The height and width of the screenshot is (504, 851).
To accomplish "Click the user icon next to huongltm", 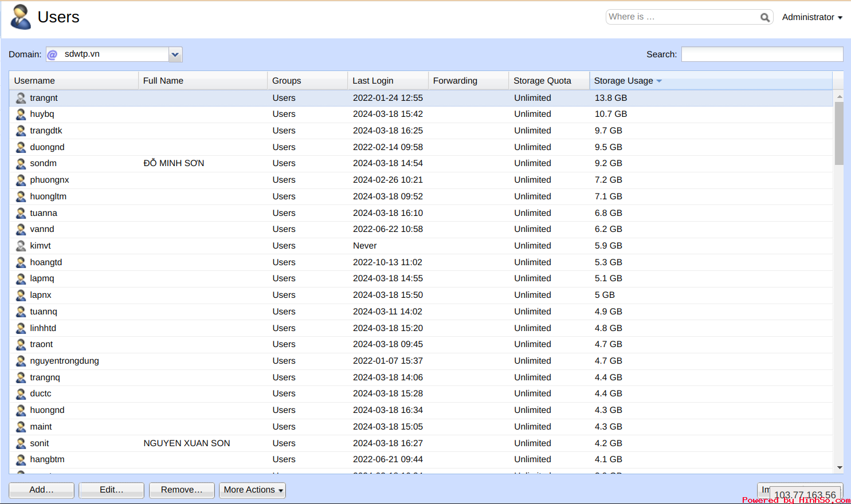I will tap(21, 196).
